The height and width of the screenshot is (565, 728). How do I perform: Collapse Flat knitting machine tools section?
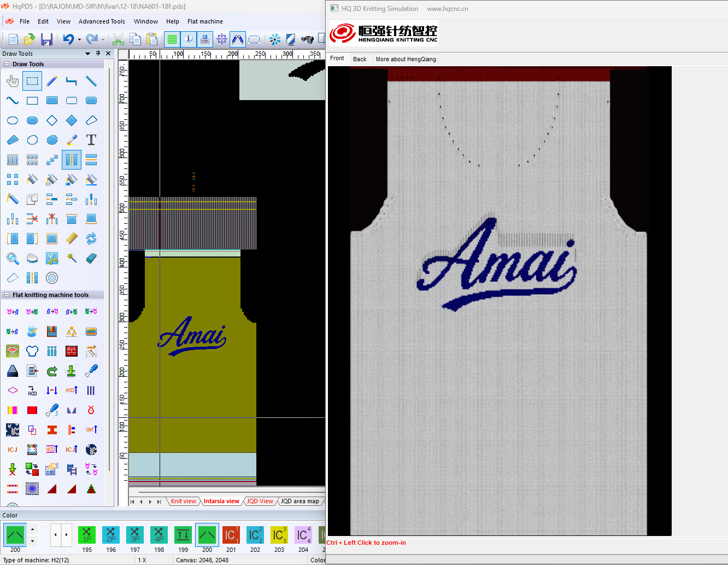tap(7, 295)
